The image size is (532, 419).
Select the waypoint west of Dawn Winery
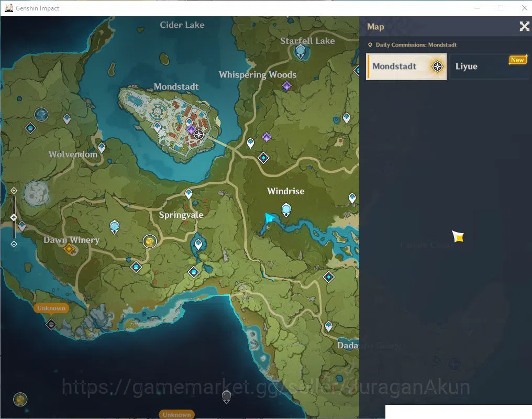point(22,226)
